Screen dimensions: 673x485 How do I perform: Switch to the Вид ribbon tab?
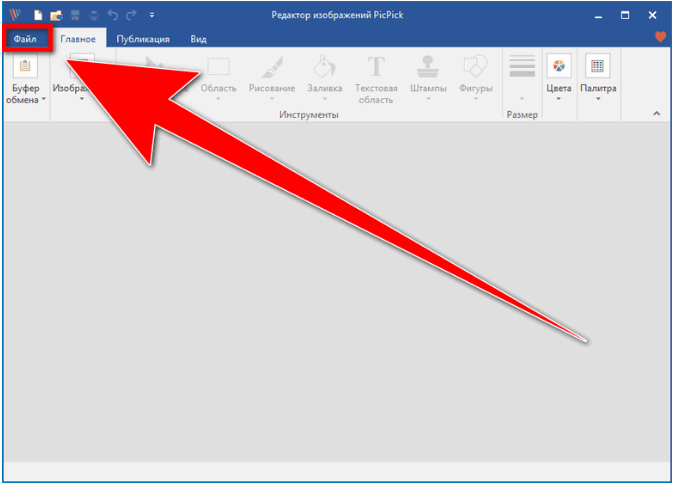pyautogui.click(x=199, y=39)
